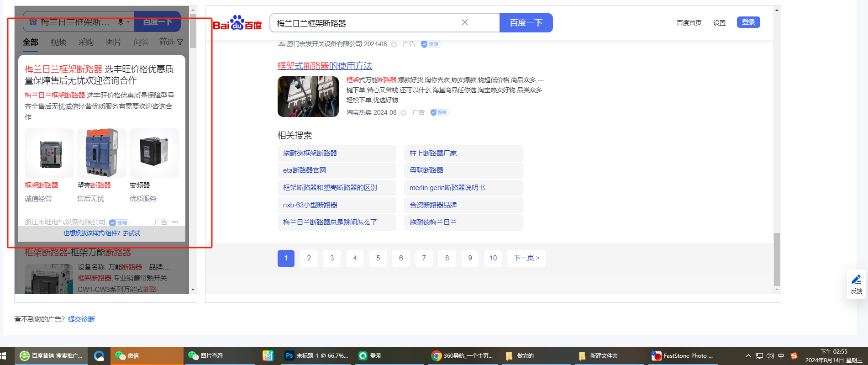
Task: Open related search 施耐德框架断路器
Action: (310, 153)
